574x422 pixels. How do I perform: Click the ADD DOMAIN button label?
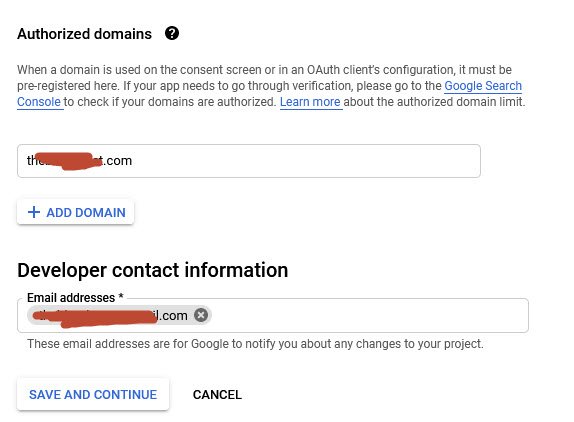86,213
